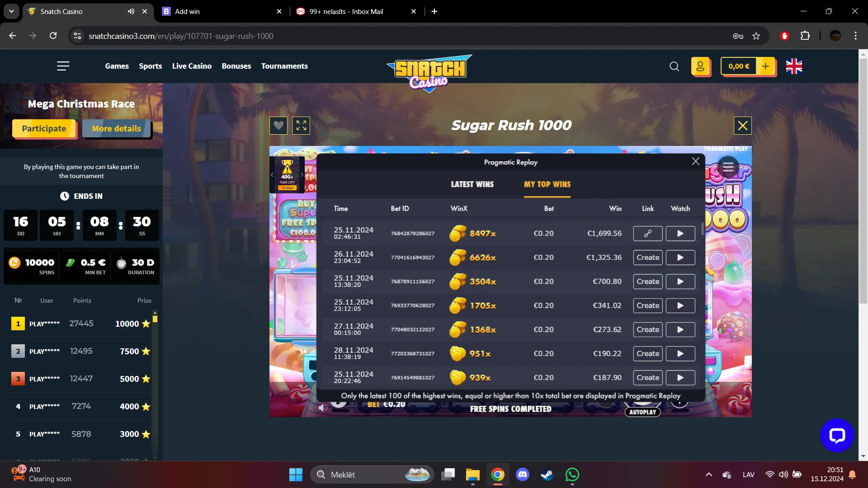The height and width of the screenshot is (488, 868).
Task: Create link for the 939x win
Action: click(x=648, y=377)
